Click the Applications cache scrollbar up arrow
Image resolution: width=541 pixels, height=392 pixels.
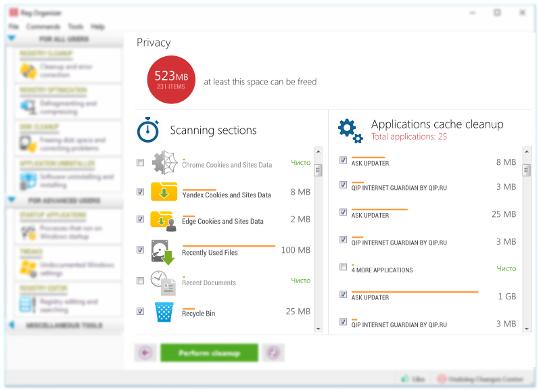pos(527,151)
